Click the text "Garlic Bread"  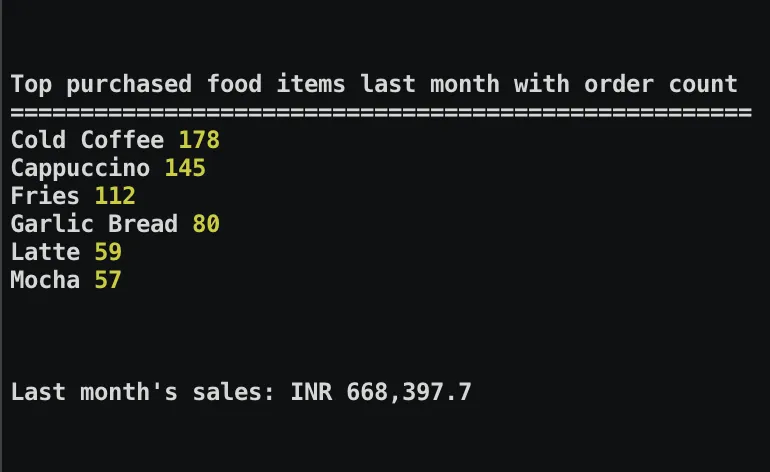(94, 224)
